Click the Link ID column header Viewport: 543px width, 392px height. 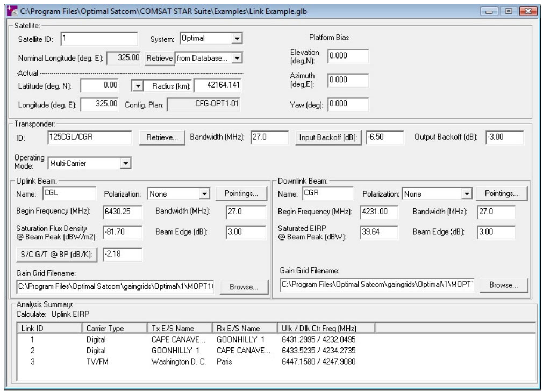click(x=49, y=328)
